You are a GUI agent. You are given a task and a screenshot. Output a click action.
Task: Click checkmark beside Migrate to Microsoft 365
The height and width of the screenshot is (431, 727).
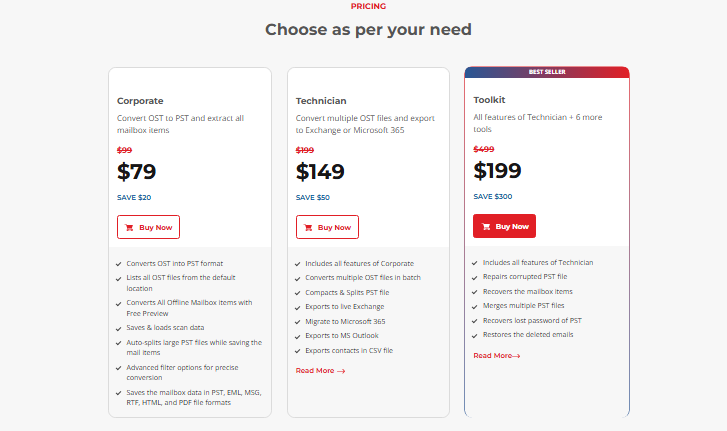(x=298, y=322)
